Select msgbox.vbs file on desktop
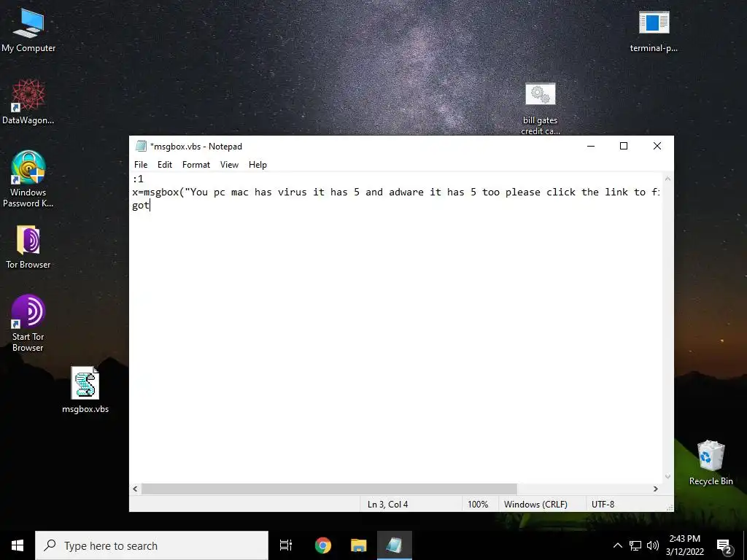 pos(85,390)
